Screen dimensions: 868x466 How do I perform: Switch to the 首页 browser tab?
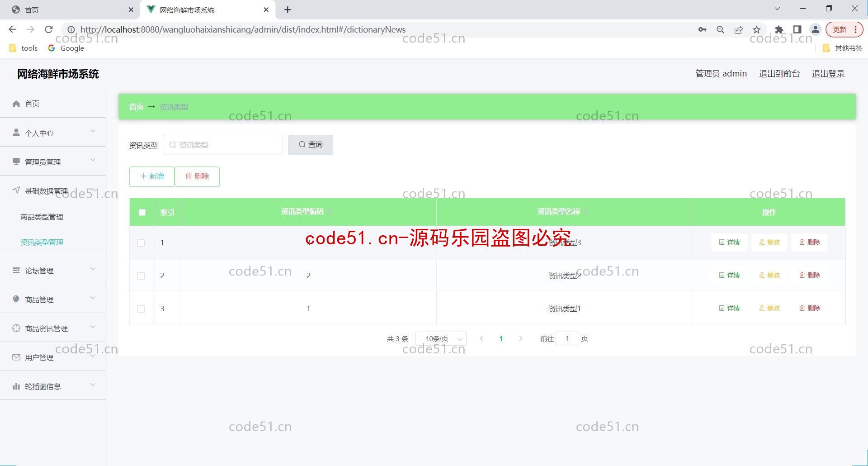(x=70, y=10)
